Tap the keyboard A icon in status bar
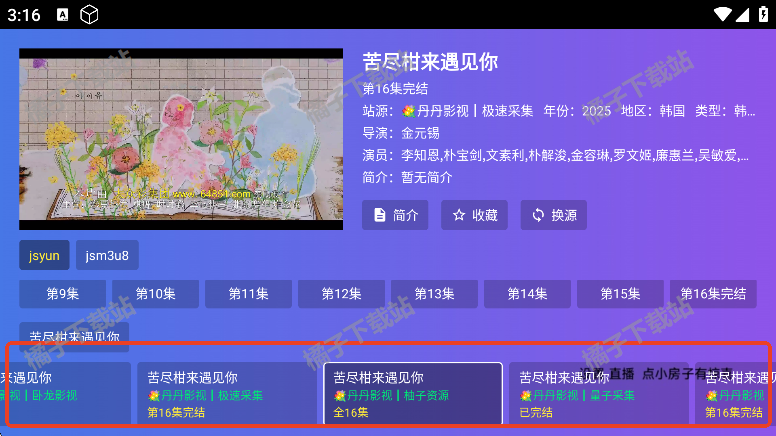This screenshot has height=436, width=776. (62, 15)
